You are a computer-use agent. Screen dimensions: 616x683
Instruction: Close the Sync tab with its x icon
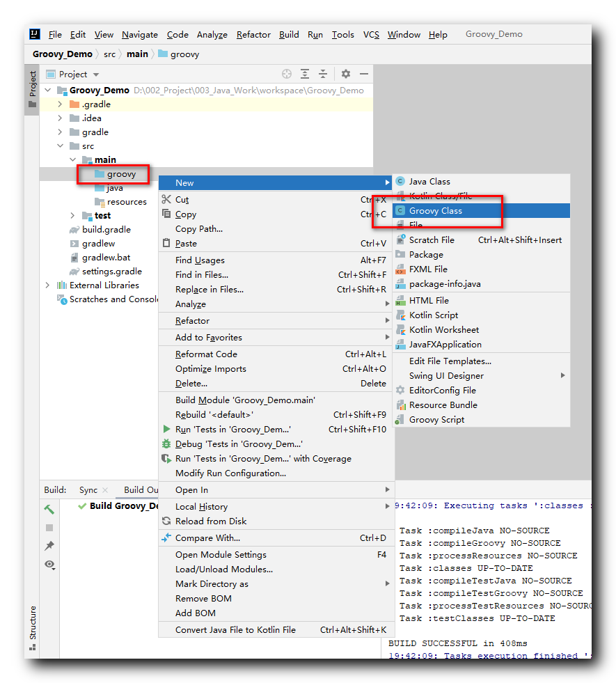105,490
